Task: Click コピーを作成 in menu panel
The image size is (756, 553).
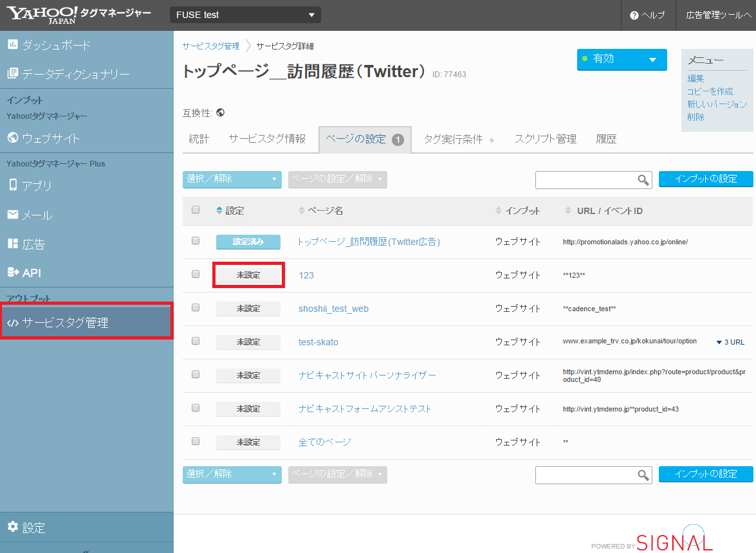Action: point(710,91)
